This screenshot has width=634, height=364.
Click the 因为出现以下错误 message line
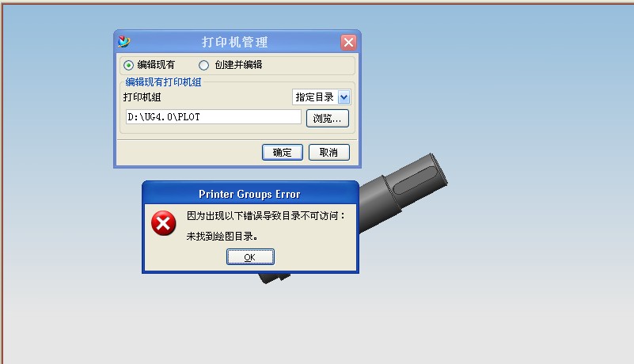point(265,215)
